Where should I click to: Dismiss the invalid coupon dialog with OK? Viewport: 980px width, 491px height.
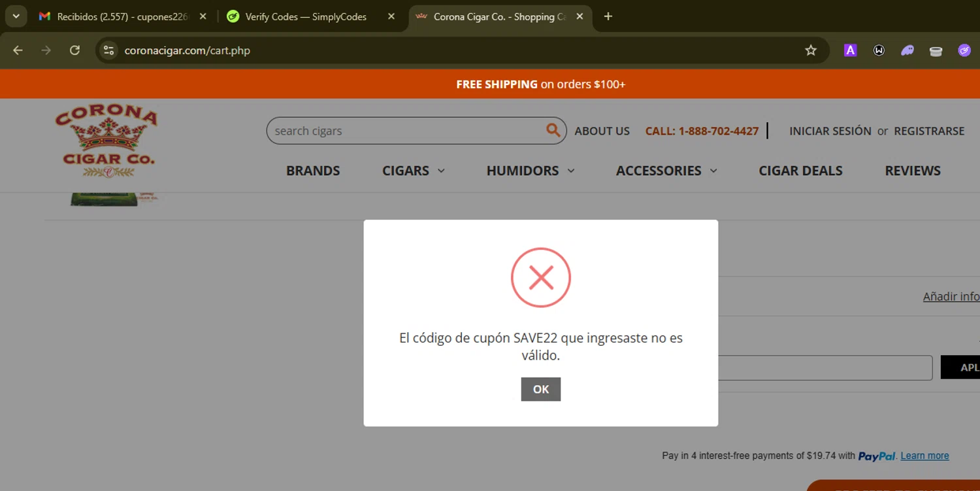(540, 389)
